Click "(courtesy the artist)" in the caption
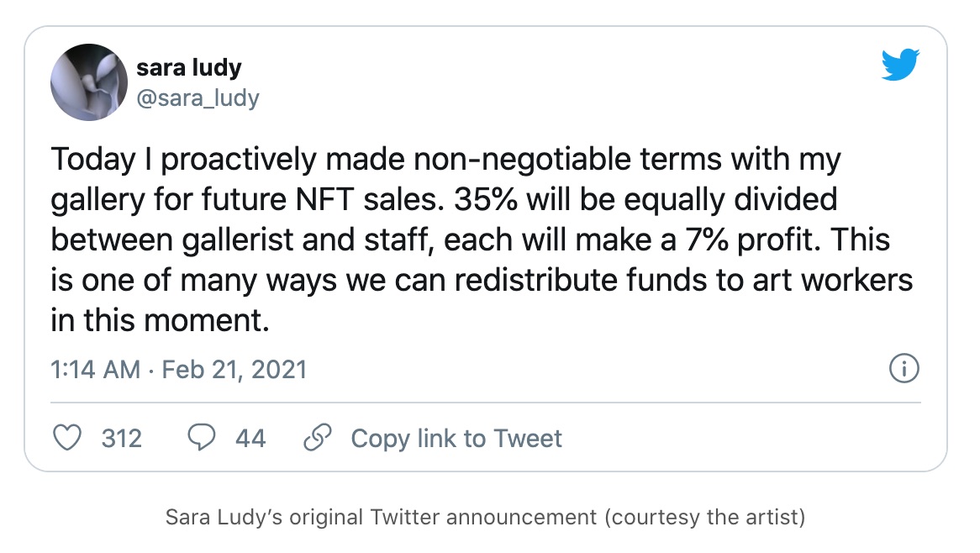 point(704,517)
